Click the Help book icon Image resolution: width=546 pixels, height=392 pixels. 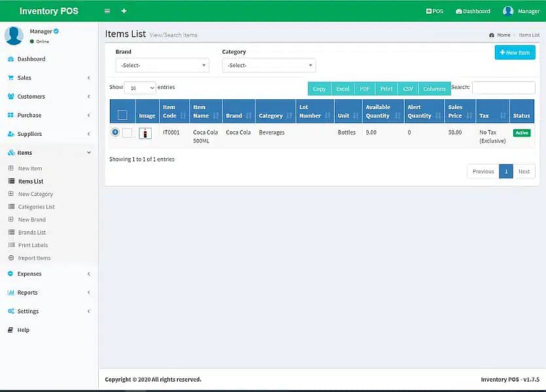pos(10,330)
